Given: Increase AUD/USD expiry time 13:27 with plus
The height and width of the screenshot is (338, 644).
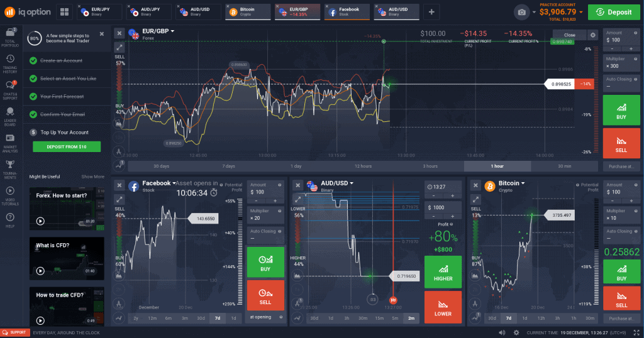Looking at the screenshot, I should click(x=452, y=196).
